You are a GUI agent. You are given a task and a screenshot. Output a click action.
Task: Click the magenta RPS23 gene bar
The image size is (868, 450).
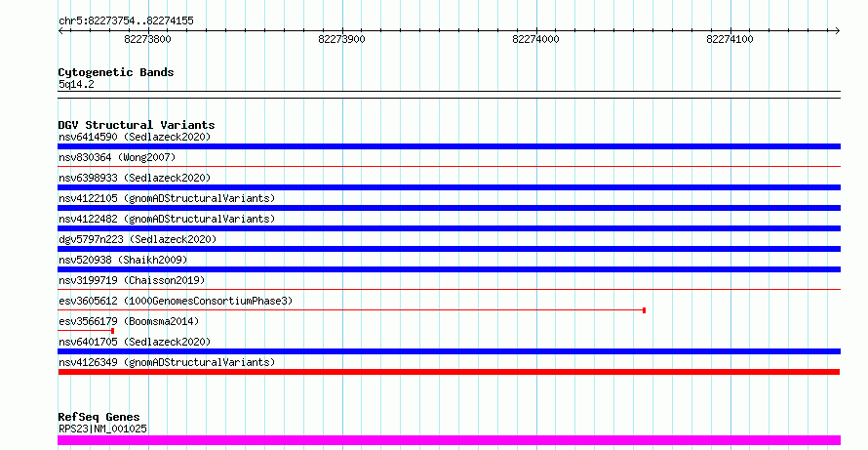click(449, 440)
